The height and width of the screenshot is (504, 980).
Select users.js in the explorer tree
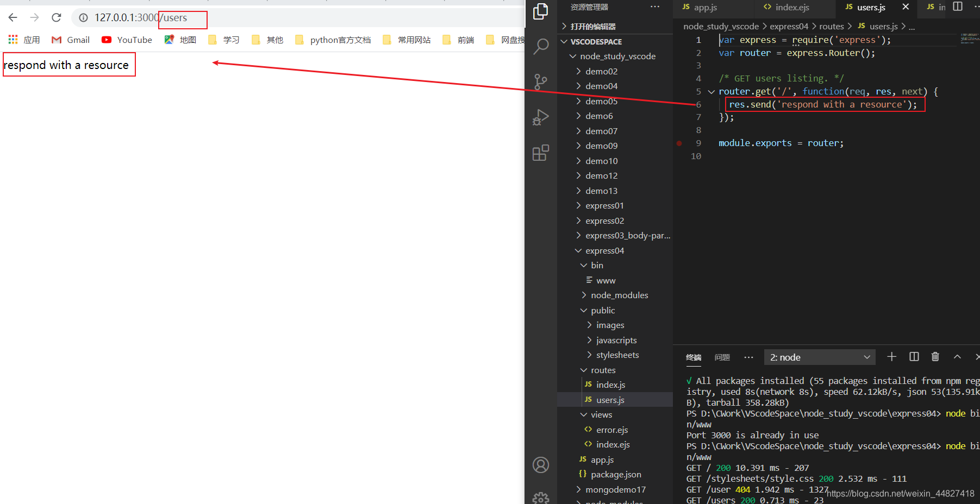click(x=615, y=400)
